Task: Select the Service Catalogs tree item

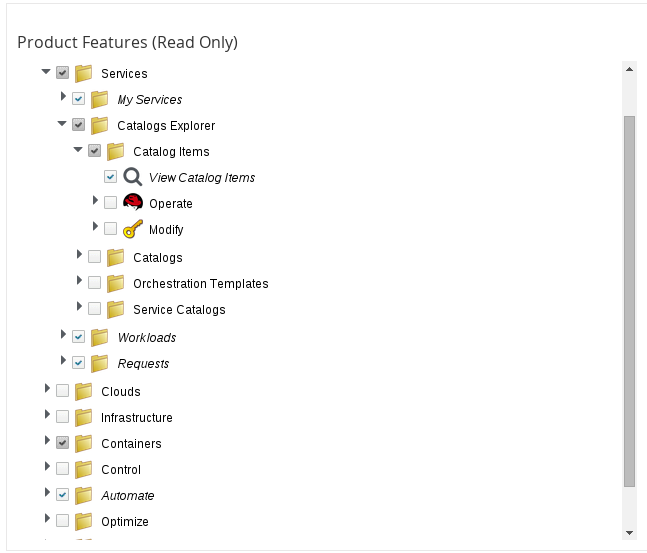Action: click(x=179, y=310)
